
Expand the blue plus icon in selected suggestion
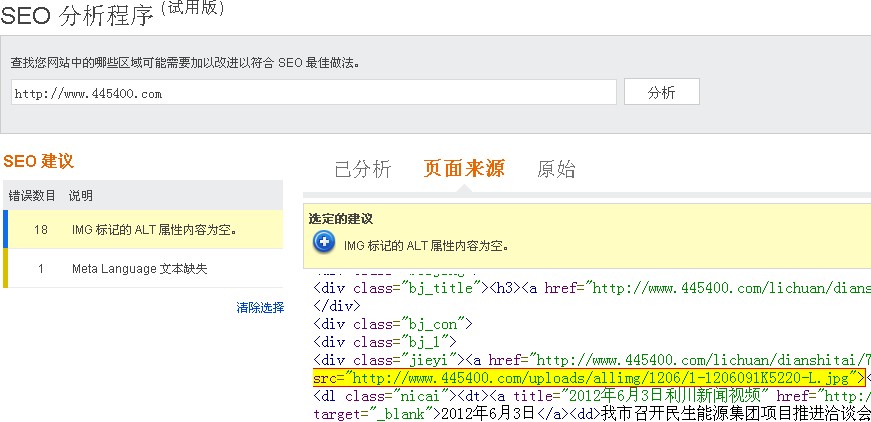[323, 242]
